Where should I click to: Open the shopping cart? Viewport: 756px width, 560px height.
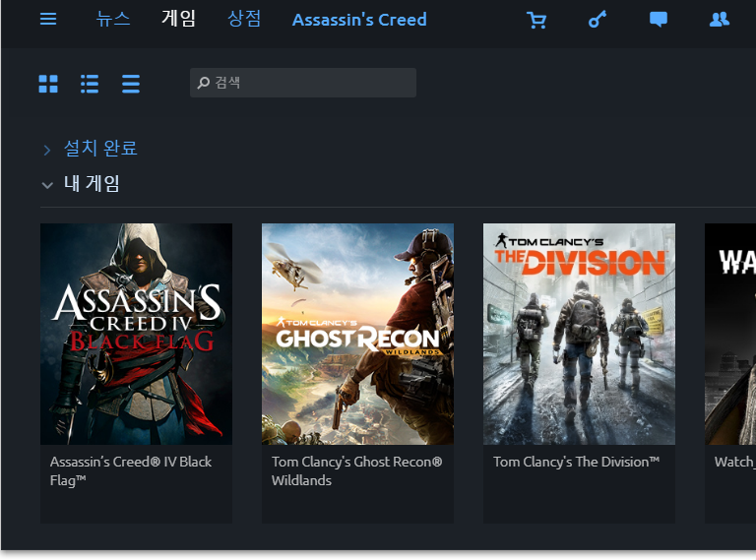click(536, 20)
